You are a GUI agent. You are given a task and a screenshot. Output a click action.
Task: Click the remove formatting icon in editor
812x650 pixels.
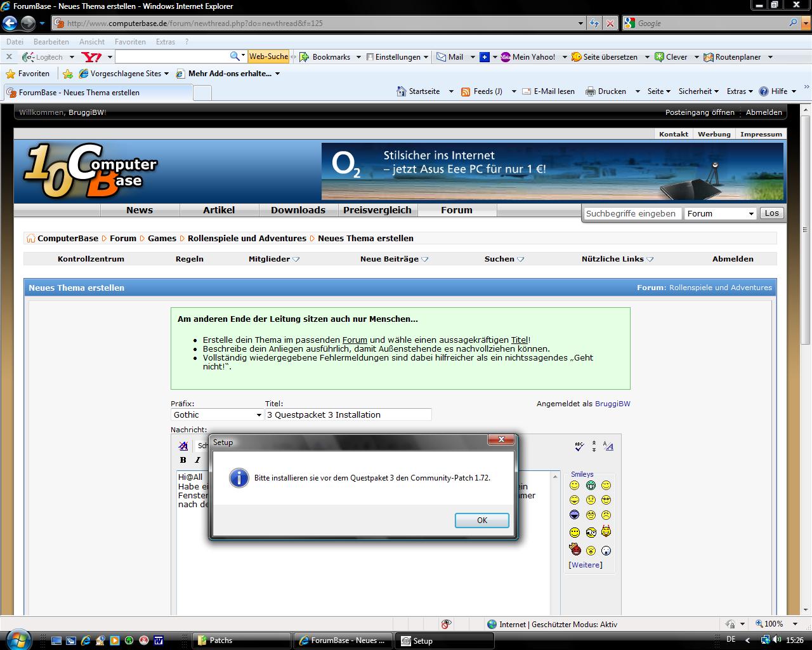183,446
